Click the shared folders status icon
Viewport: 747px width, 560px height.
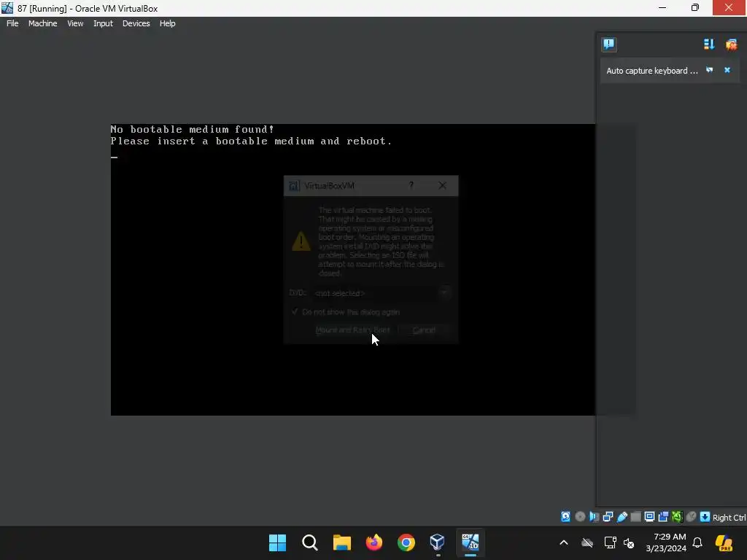click(x=635, y=517)
